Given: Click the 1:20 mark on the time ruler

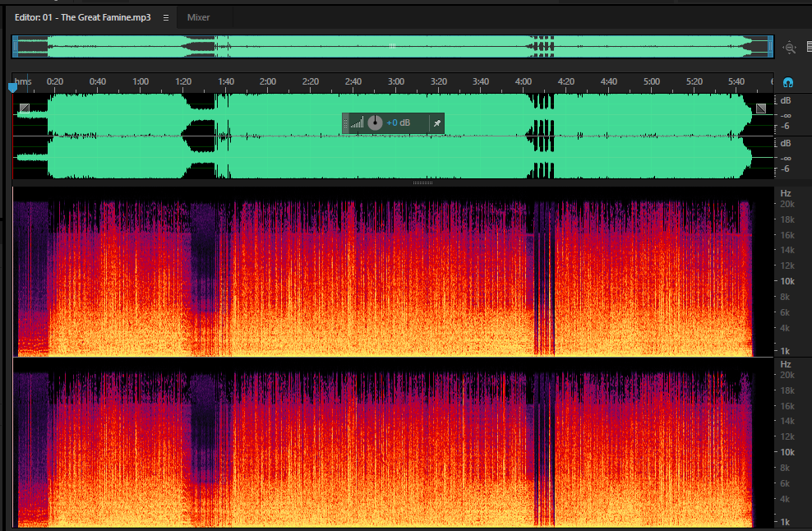Looking at the screenshot, I should (x=183, y=81).
